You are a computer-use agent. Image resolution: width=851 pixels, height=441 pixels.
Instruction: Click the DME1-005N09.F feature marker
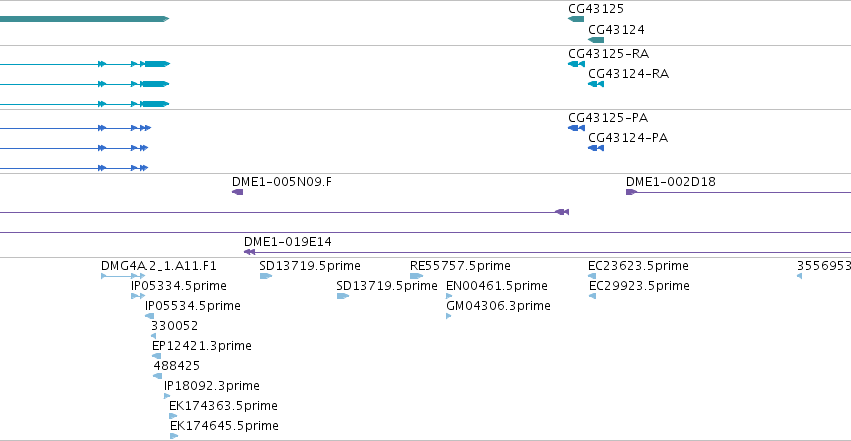click(237, 192)
